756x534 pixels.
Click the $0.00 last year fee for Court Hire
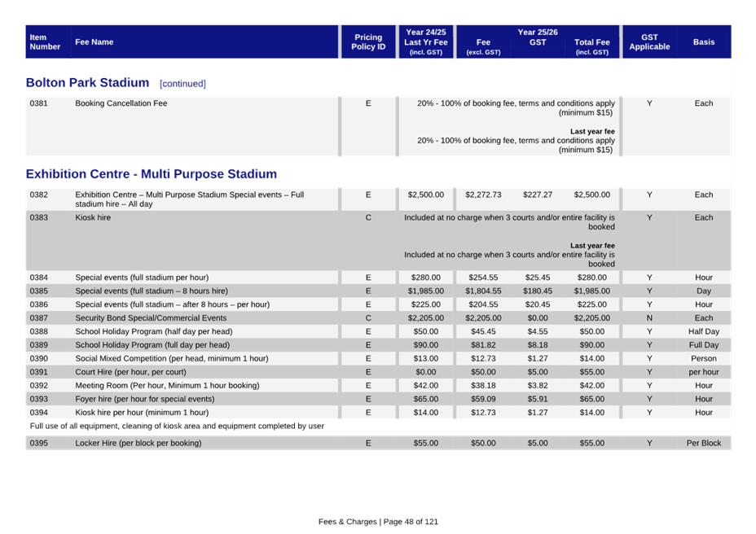pos(426,372)
